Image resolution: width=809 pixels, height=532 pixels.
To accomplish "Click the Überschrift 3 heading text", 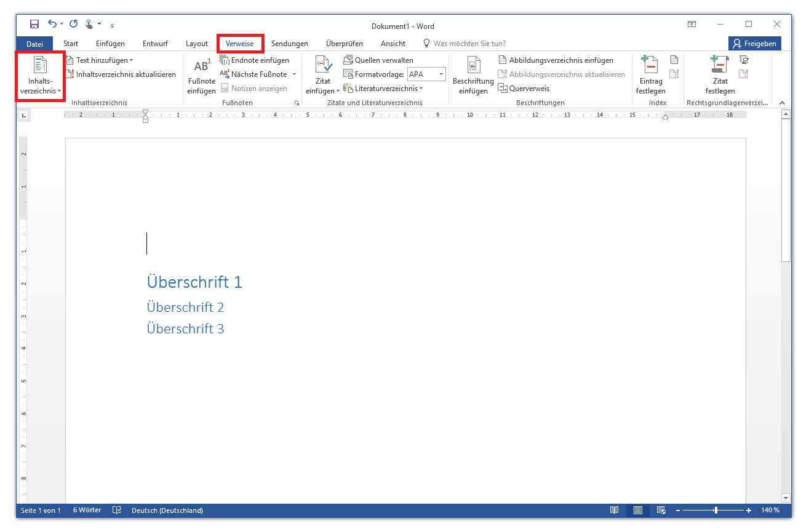I will [x=185, y=328].
